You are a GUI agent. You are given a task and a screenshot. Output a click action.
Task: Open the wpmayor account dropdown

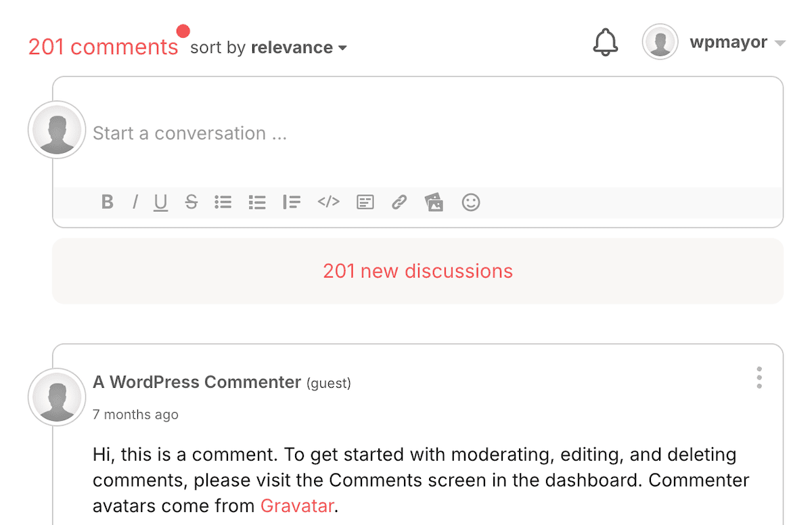[x=738, y=43]
